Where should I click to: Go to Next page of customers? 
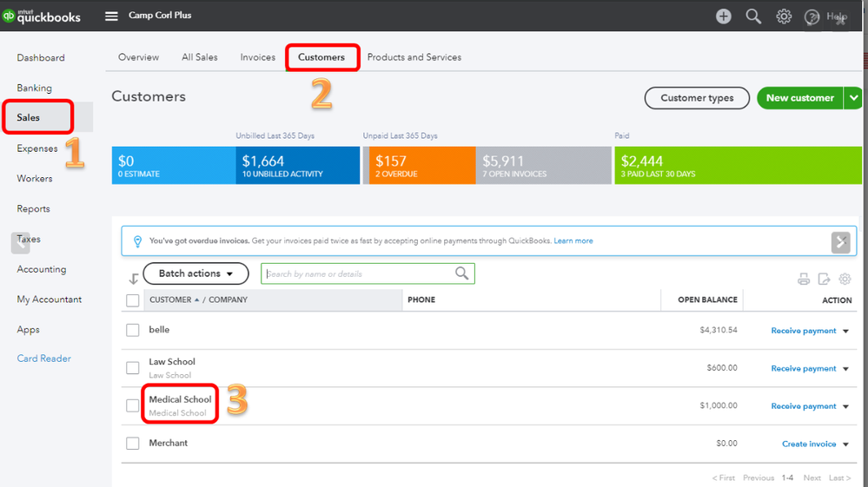click(812, 477)
